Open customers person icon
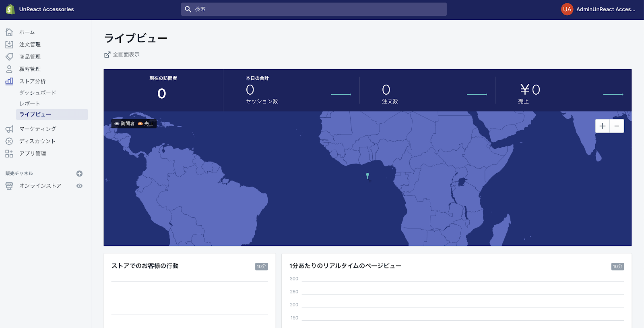Viewport: 644px width, 328px height. [x=9, y=69]
